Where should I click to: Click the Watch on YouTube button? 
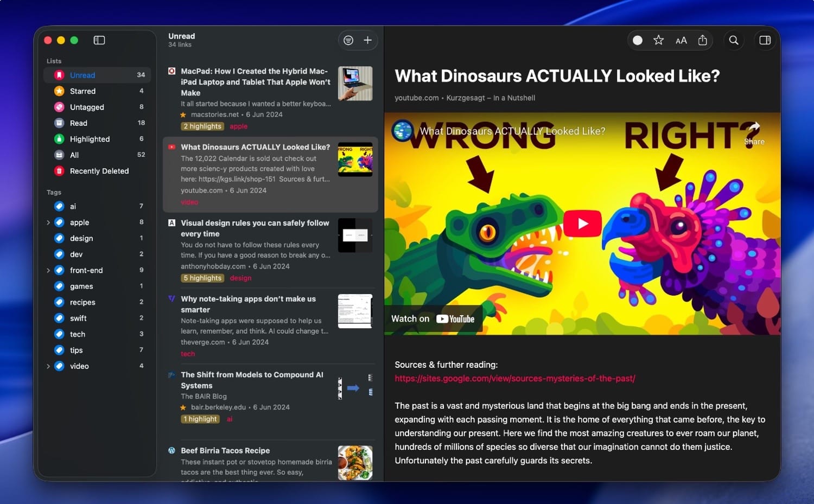[433, 319]
